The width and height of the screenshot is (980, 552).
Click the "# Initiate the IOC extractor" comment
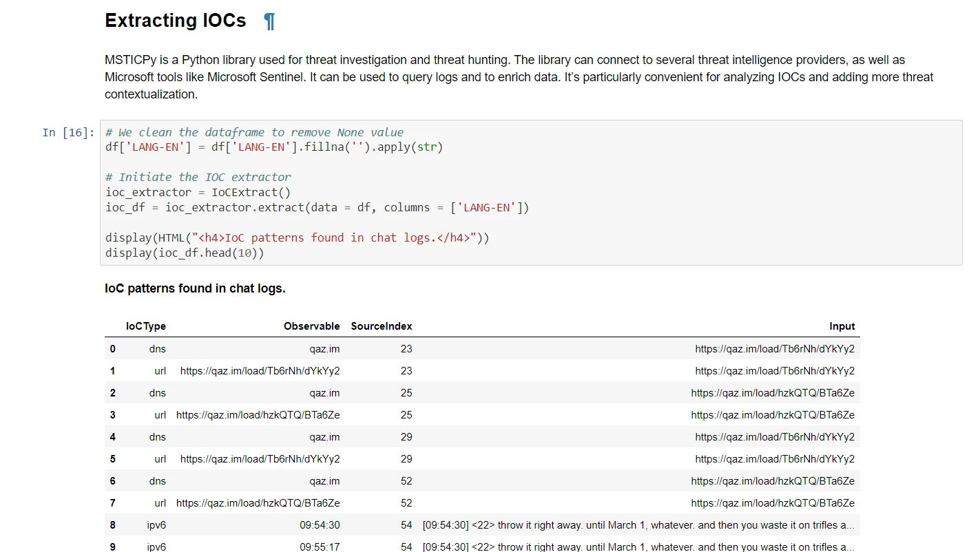[x=198, y=177]
